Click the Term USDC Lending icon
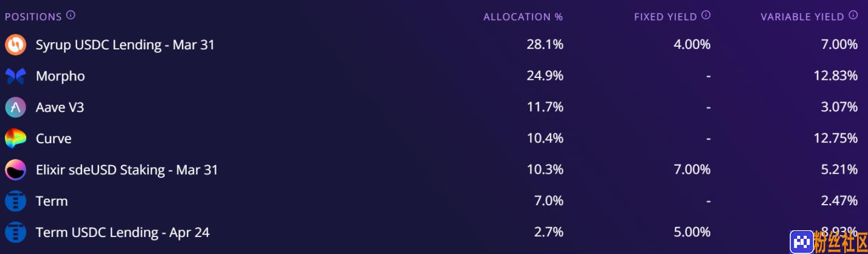868x254 pixels. (15, 233)
